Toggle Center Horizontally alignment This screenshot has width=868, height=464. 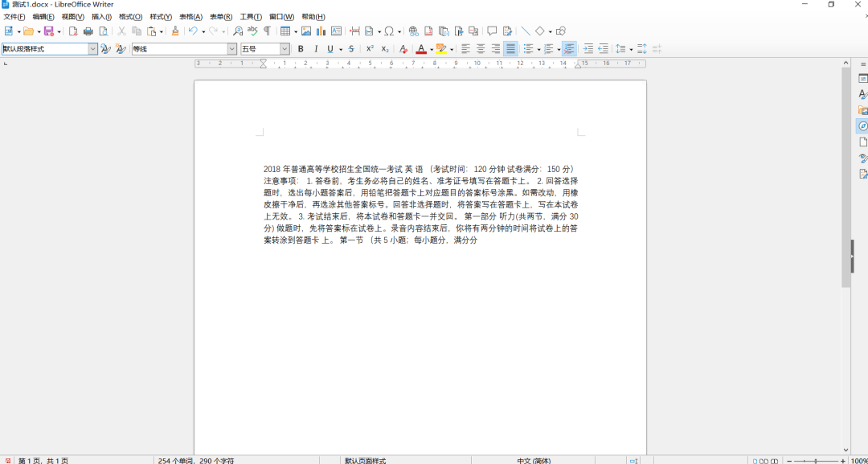[x=481, y=49]
